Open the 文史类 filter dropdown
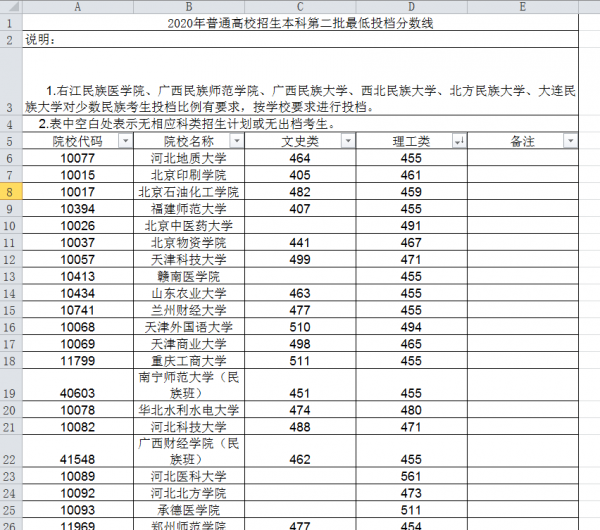Viewport: 600px width, 530px height. tap(348, 141)
